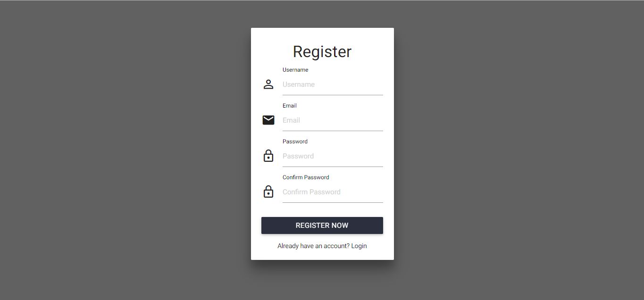Click the small Confirm Password label
This screenshot has height=300, width=644.
click(x=306, y=177)
